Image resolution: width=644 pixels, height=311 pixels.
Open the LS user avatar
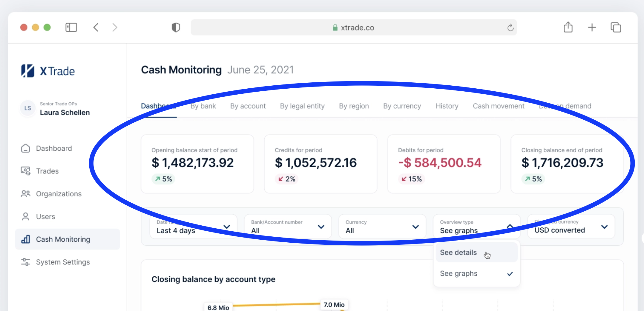[x=28, y=108]
